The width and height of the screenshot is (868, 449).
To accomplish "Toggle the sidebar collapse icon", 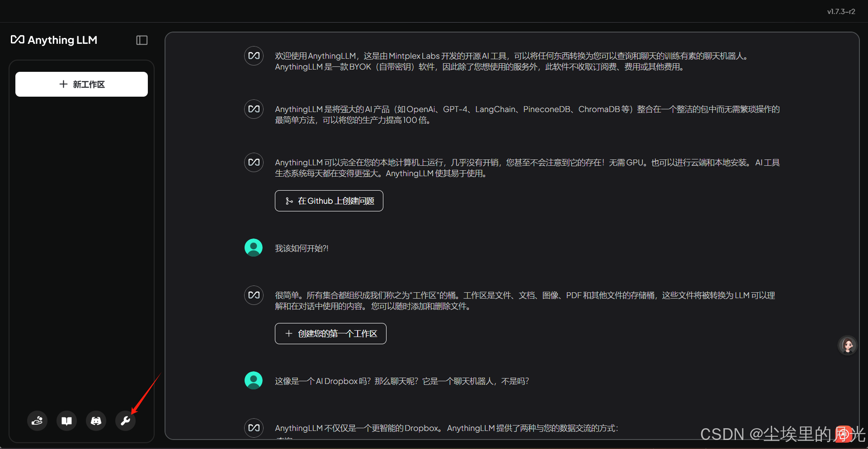I will (142, 40).
